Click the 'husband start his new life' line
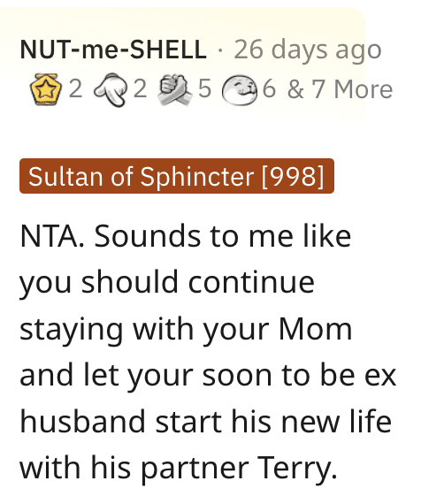Screen dimensions: 421x504 pyautogui.click(x=206, y=422)
